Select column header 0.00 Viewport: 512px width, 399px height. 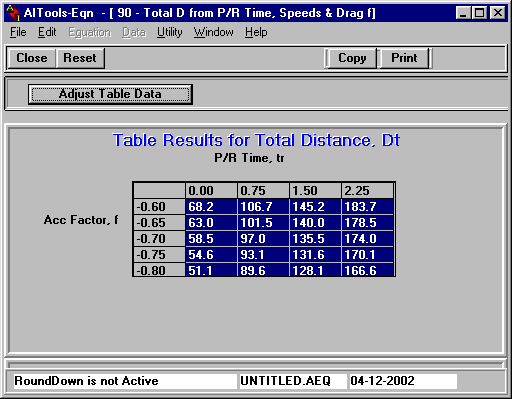(211, 191)
